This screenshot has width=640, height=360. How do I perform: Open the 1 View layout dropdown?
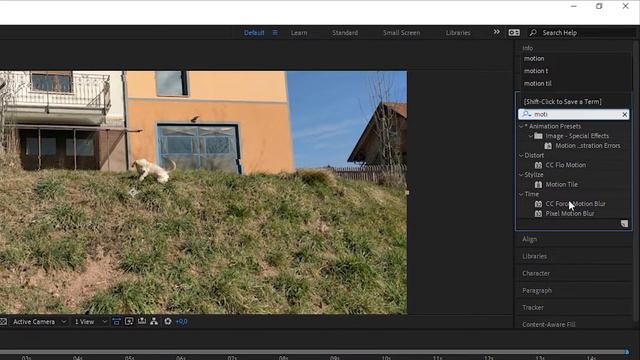tap(90, 322)
